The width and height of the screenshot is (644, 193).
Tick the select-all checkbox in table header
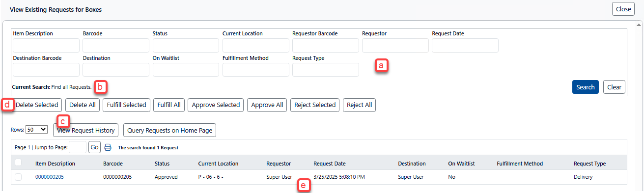coord(18,163)
